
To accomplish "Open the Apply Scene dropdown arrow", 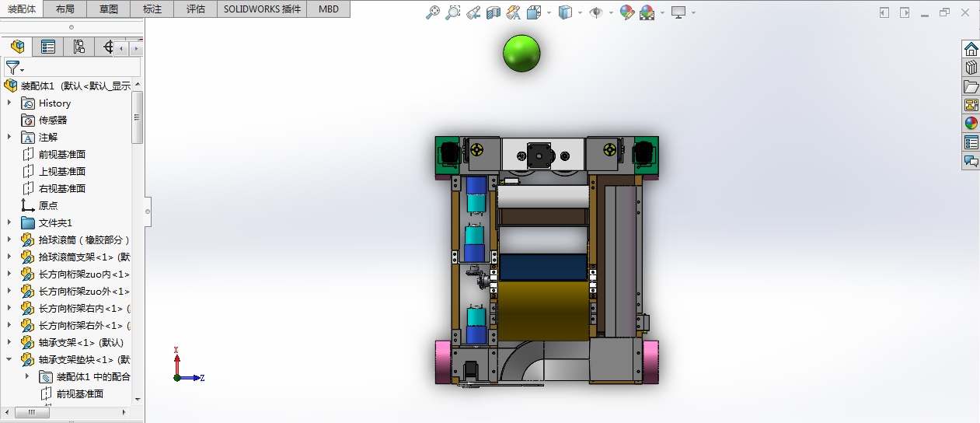I will [x=662, y=12].
